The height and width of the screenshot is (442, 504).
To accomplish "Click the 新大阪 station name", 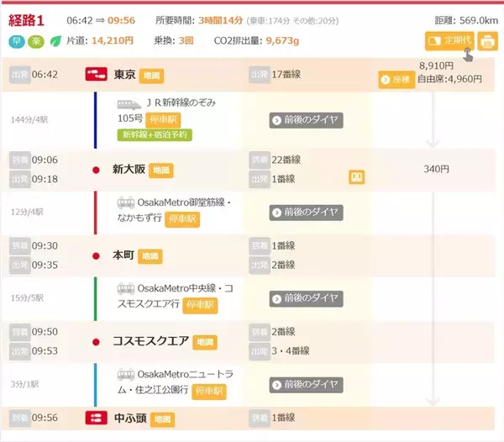I will [x=129, y=169].
